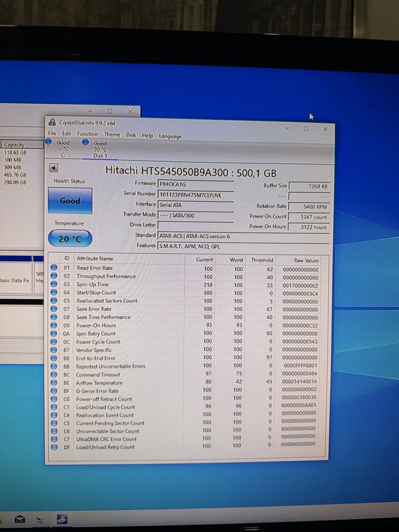Click the Firmware value field
Image resolution: width=399 pixels, height=532 pixels.
pos(195,184)
